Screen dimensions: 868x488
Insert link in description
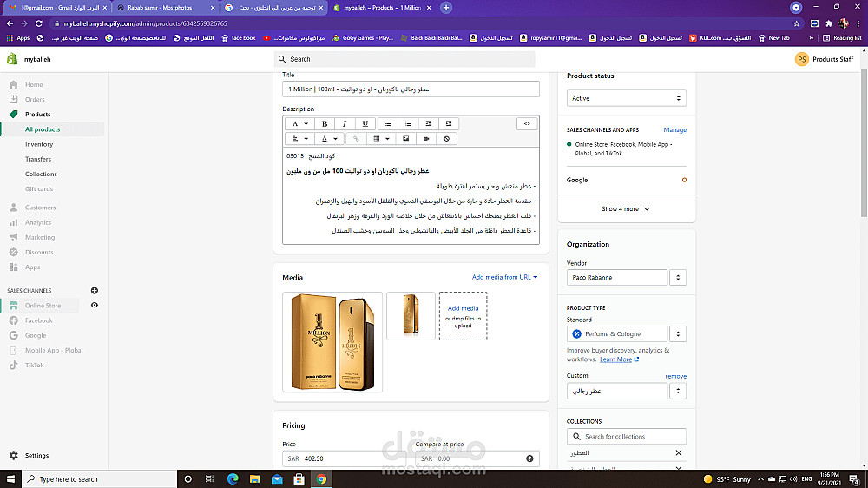(356, 138)
